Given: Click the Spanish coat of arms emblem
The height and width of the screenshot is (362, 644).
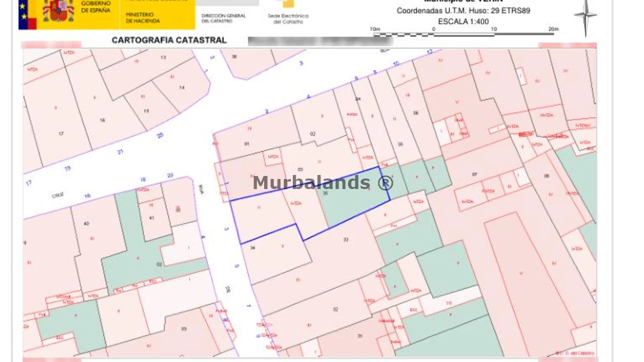Looking at the screenshot, I should (58, 11).
